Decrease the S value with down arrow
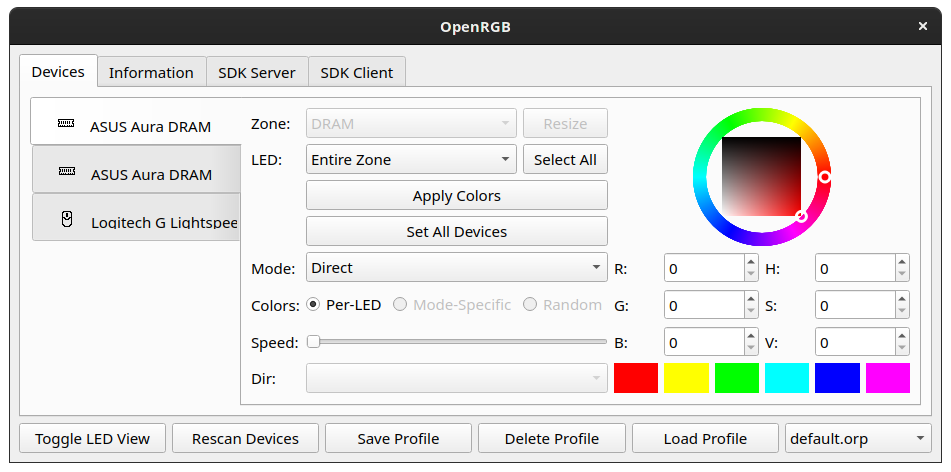Screen dimensions: 951x472 [902, 311]
